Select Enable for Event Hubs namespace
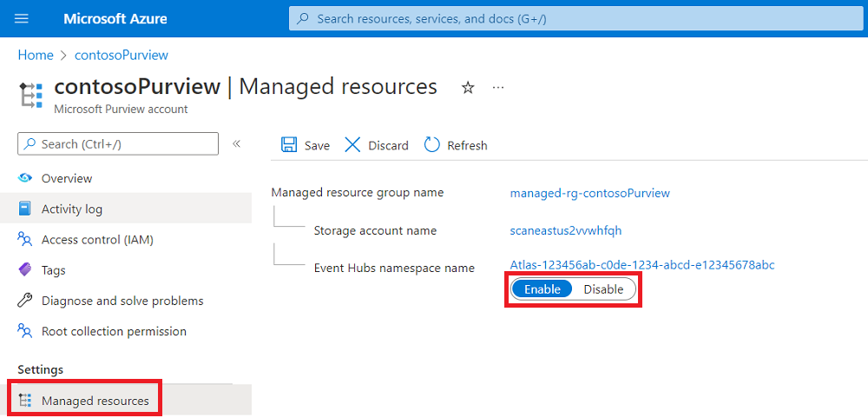 pos(542,289)
